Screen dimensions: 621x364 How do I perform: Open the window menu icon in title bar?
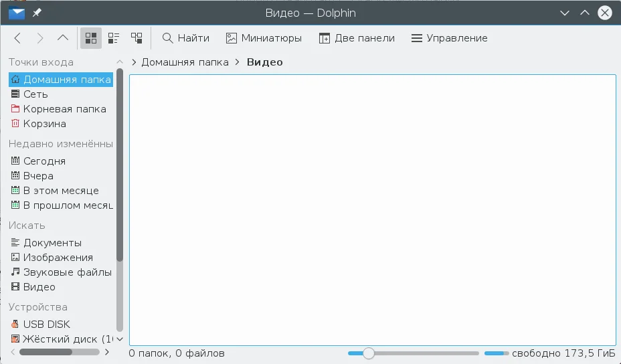pos(17,13)
